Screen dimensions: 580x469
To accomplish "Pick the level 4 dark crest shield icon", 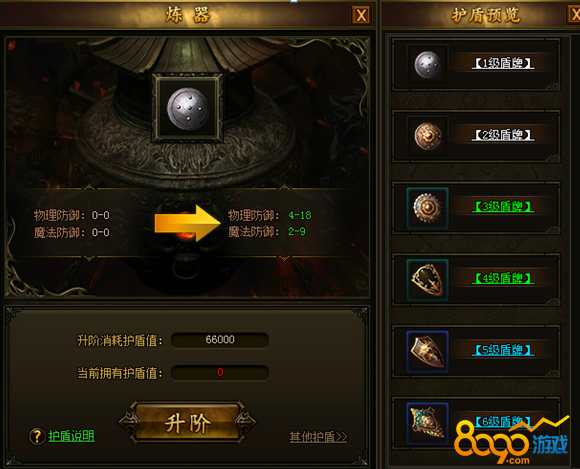I will pyautogui.click(x=428, y=280).
